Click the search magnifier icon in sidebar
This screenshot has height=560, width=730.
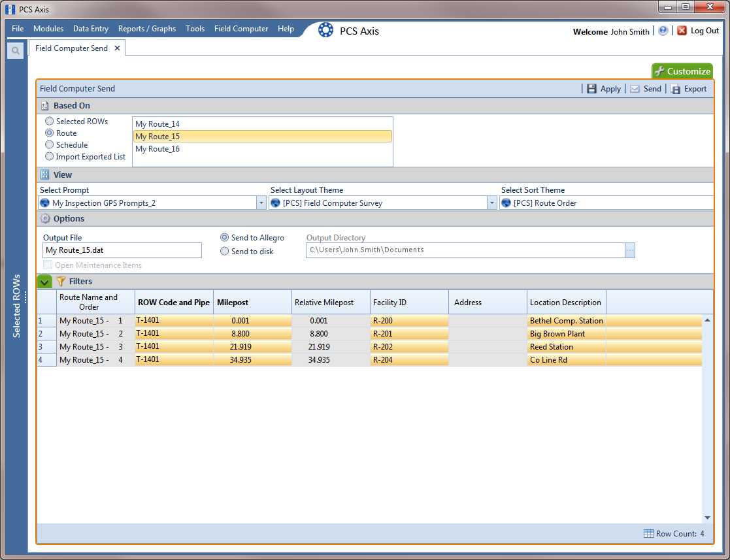[x=16, y=50]
